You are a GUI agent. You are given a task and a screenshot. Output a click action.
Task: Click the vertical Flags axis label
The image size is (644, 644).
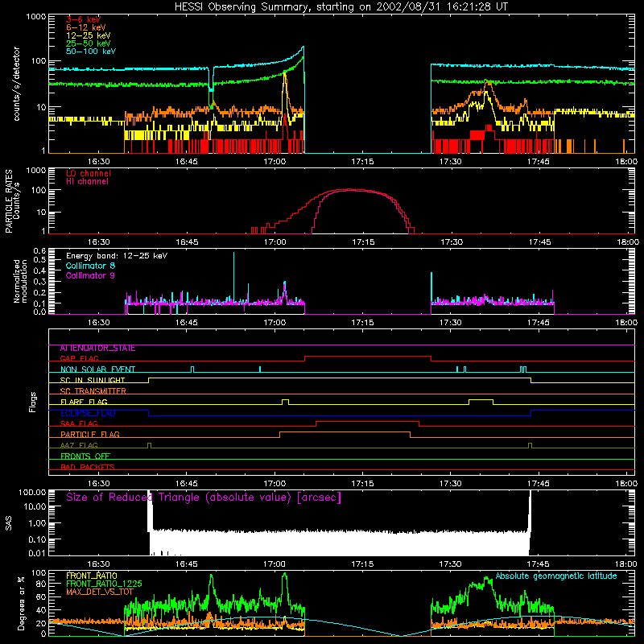33,402
